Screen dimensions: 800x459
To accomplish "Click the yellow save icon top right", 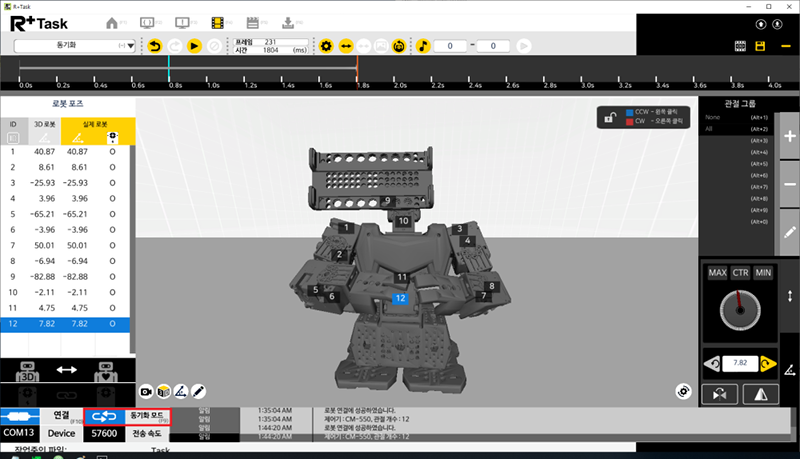I will point(761,46).
